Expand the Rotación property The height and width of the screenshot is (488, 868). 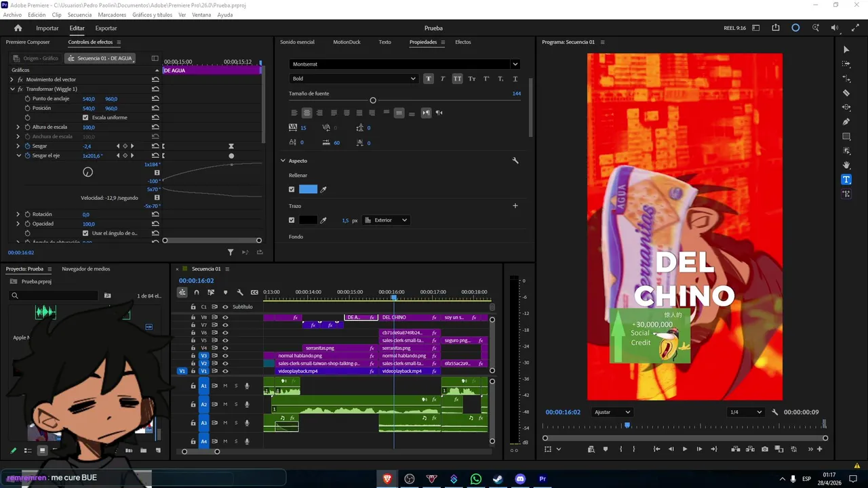tap(18, 214)
